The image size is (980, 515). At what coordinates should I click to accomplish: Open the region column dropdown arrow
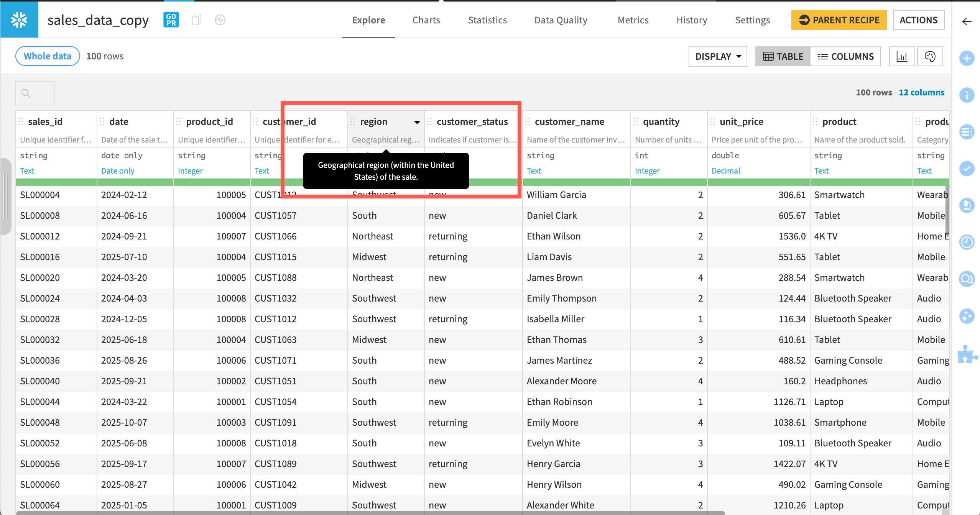click(417, 122)
